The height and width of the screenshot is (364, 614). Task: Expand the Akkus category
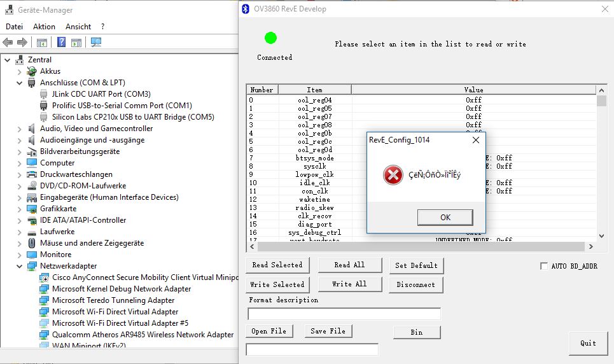point(20,71)
